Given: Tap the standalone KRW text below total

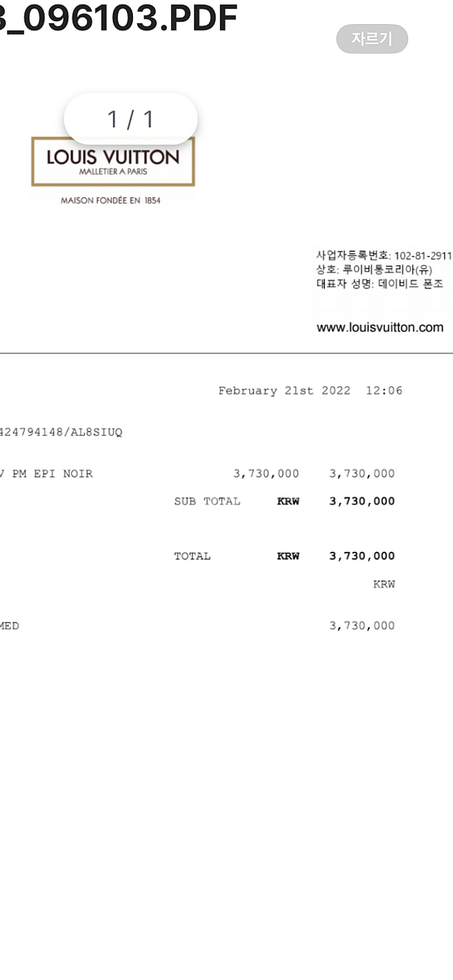Looking at the screenshot, I should pos(384,584).
